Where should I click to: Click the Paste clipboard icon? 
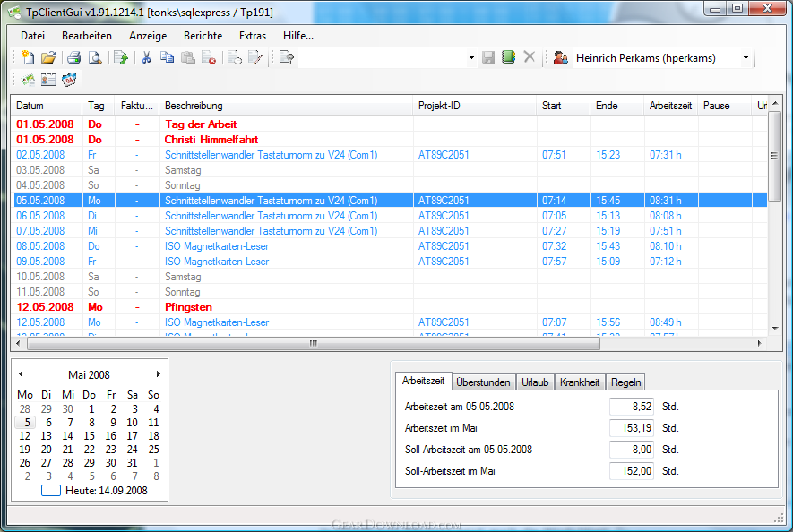tap(188, 57)
